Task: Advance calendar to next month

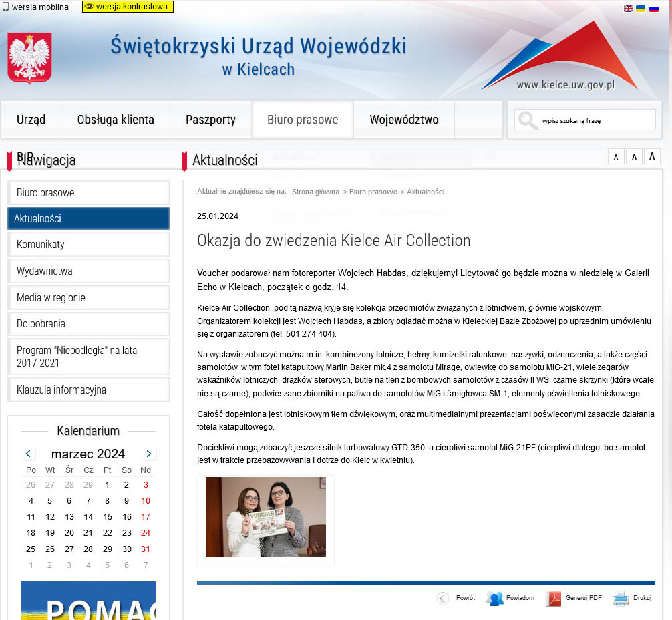Action: pos(149,454)
